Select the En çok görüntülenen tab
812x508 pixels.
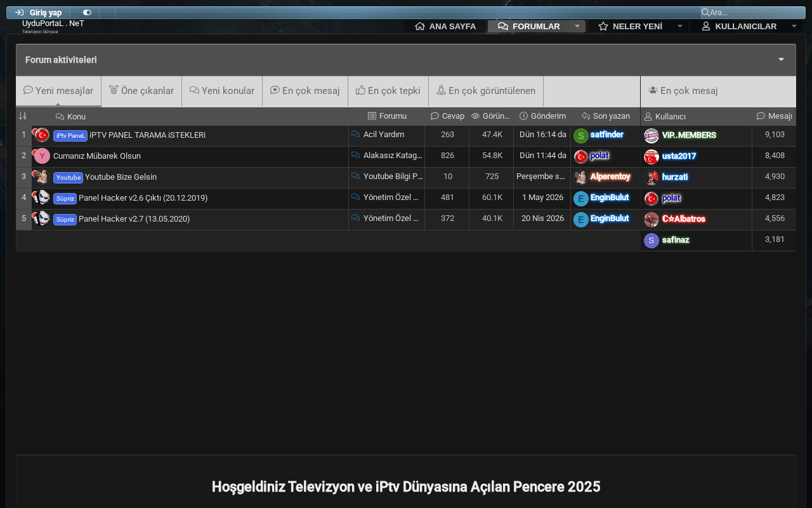pyautogui.click(x=486, y=91)
